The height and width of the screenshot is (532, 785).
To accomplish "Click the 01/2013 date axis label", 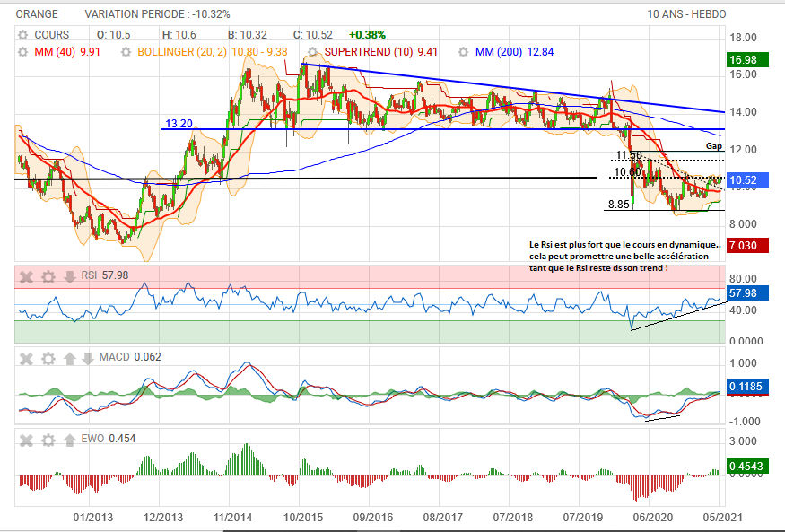I will point(93,518).
